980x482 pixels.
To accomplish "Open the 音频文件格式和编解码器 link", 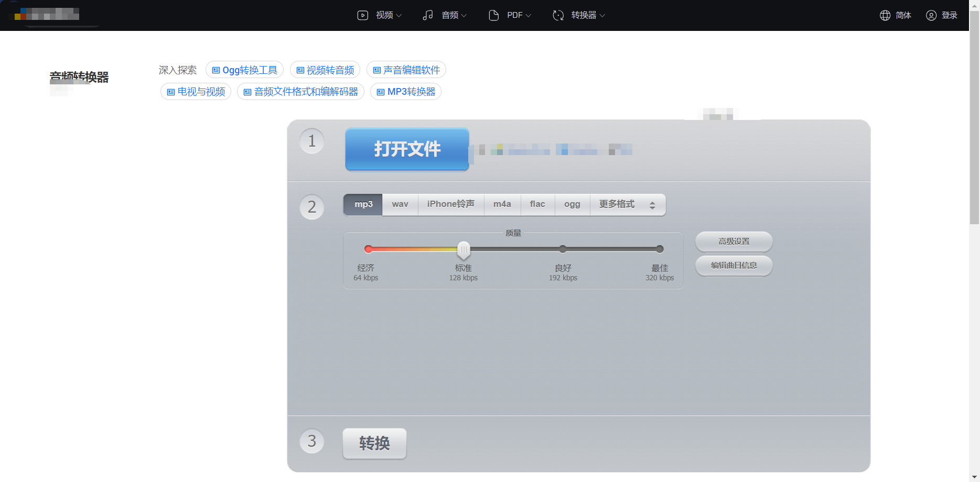I will [x=300, y=92].
